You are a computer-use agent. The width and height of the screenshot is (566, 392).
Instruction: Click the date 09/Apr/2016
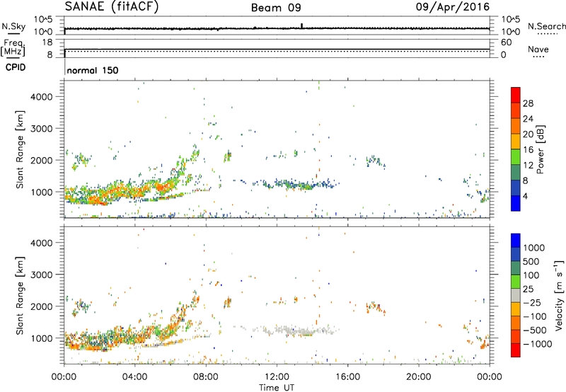[453, 7]
